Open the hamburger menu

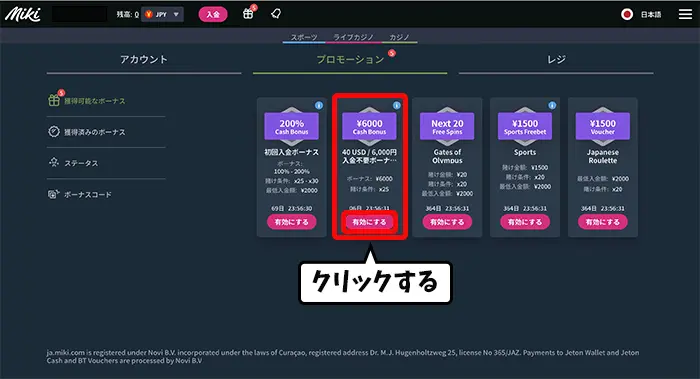point(685,14)
